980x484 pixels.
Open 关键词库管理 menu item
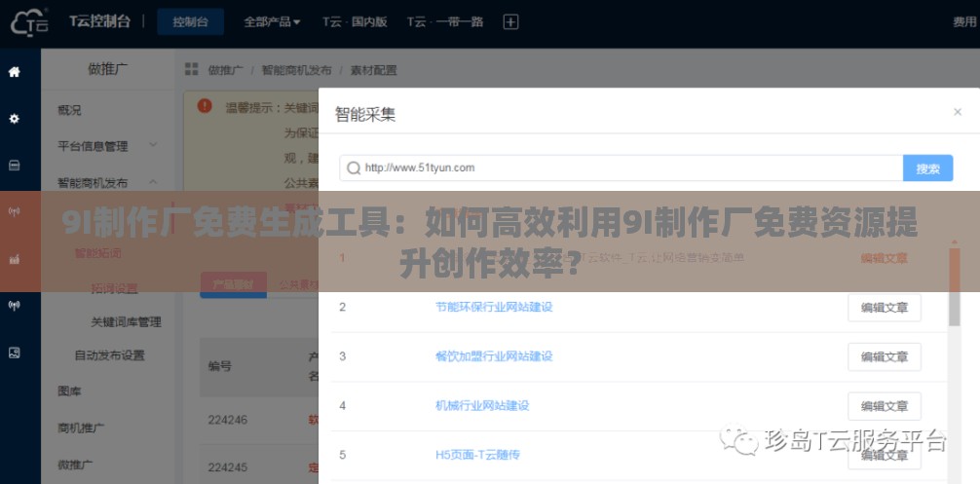coord(127,322)
